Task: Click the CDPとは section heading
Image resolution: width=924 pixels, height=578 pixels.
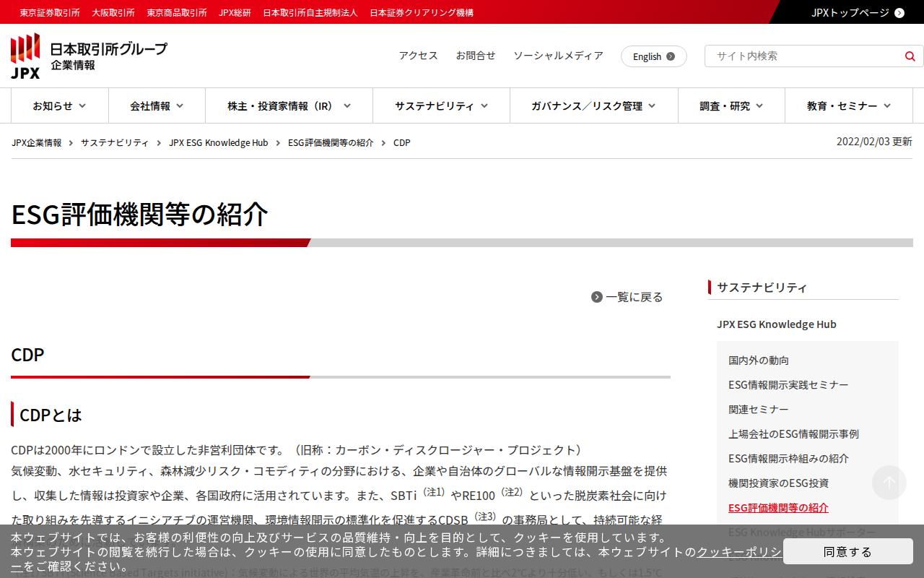Action: click(x=51, y=415)
